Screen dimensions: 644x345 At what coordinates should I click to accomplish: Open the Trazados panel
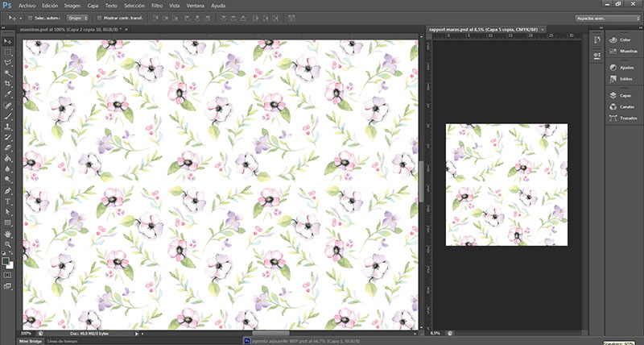click(623, 118)
